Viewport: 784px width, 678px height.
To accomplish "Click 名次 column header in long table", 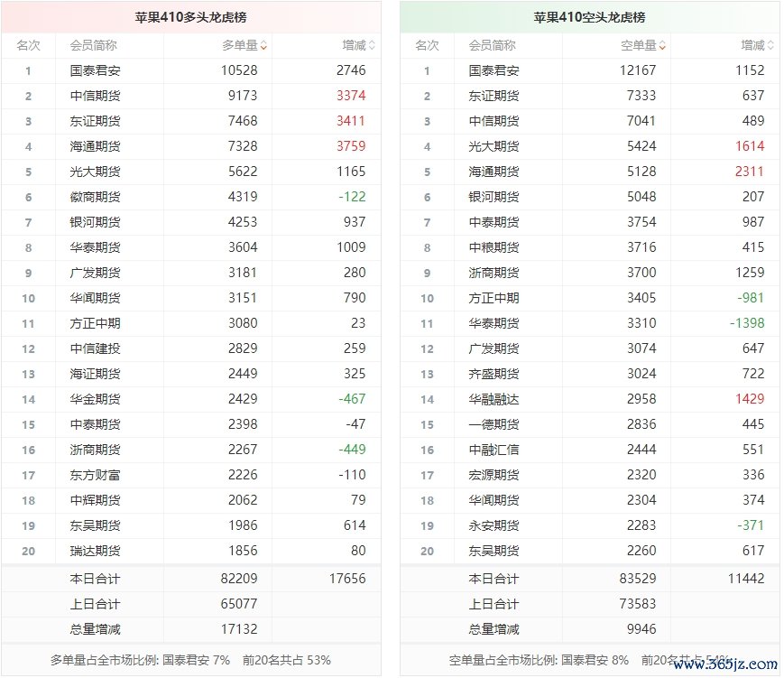I will click(28, 45).
